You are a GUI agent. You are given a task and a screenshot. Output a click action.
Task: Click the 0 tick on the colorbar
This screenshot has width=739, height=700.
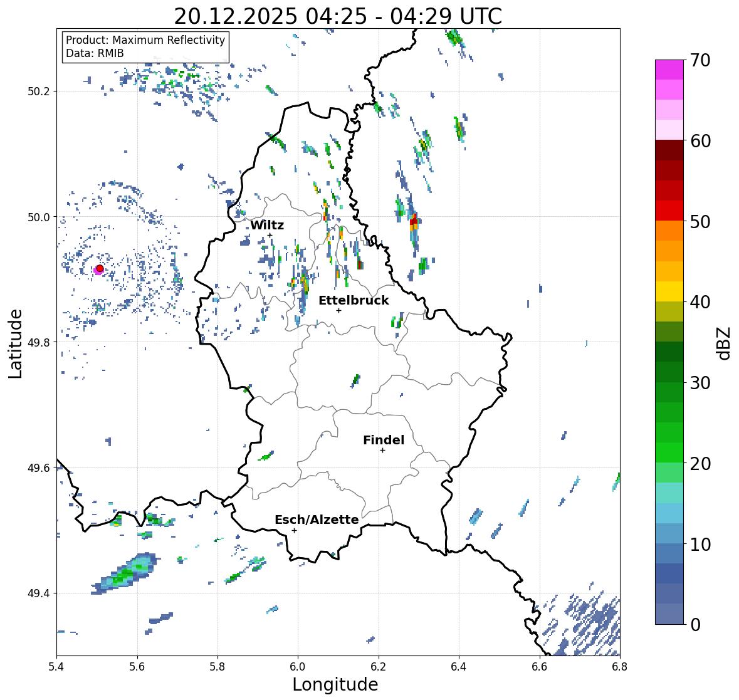[x=695, y=625]
